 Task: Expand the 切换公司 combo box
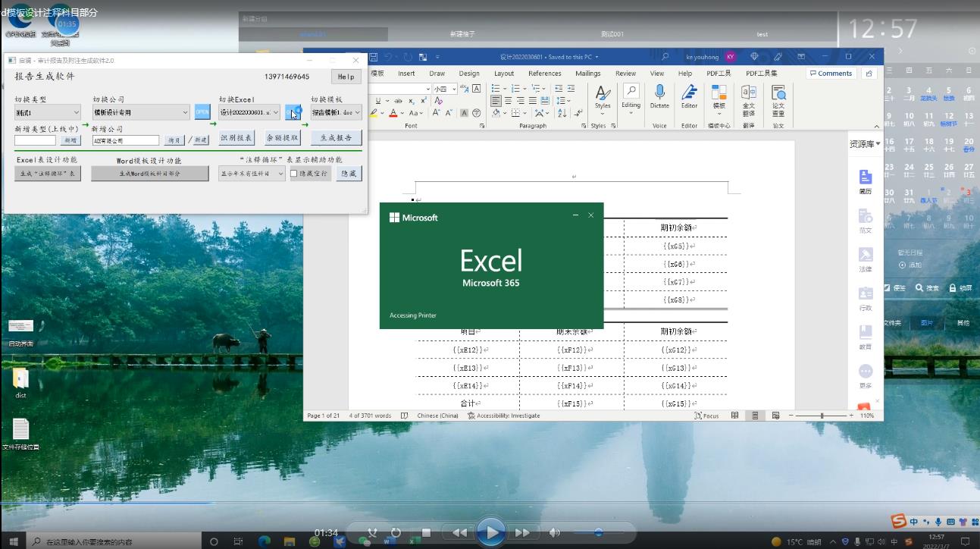coord(141,112)
